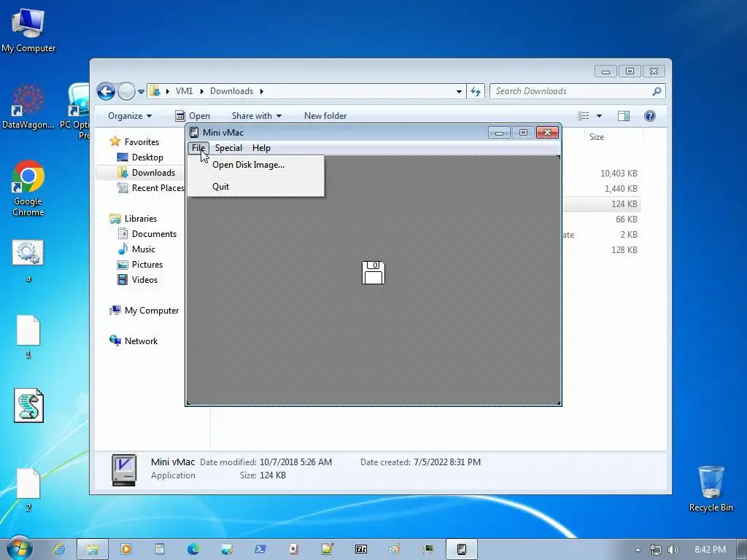Select Libraries in the navigation pane
This screenshot has width=747, height=560.
[x=141, y=219]
